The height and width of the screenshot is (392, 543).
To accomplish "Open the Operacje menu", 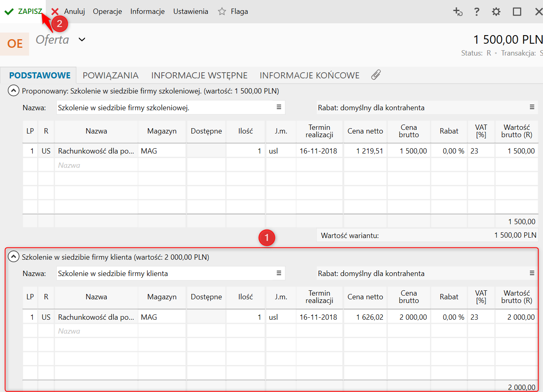I will 107,11.
